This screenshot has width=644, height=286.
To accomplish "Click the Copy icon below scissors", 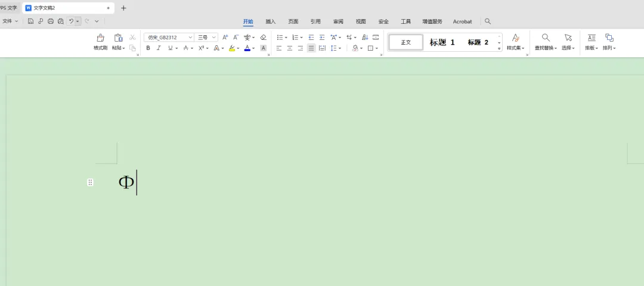I will click(132, 48).
